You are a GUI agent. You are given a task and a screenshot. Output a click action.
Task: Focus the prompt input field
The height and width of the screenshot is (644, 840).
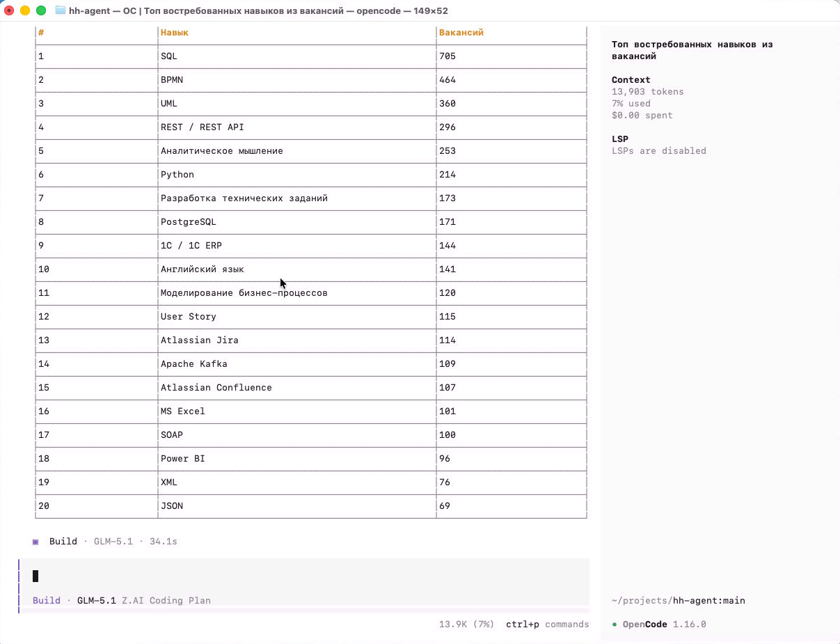click(305, 576)
